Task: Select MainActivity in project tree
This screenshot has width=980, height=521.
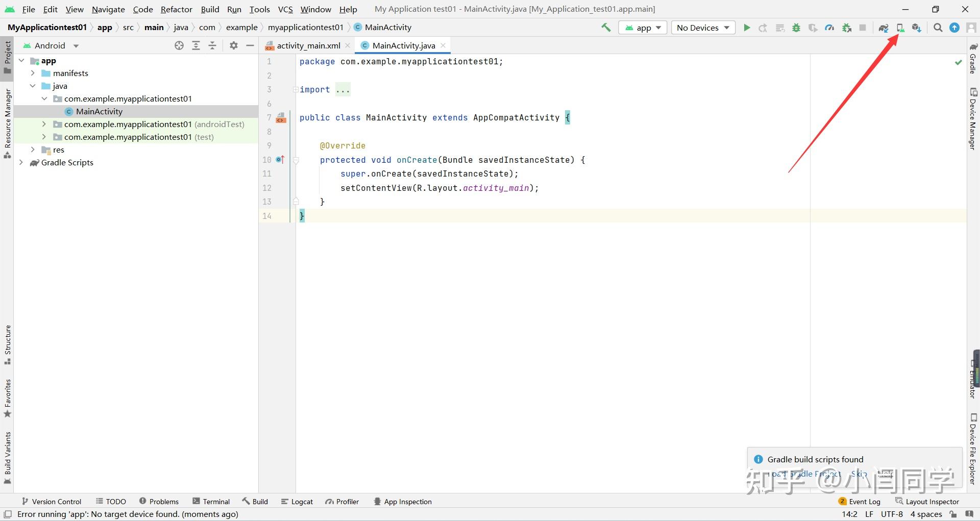Action: 99,112
